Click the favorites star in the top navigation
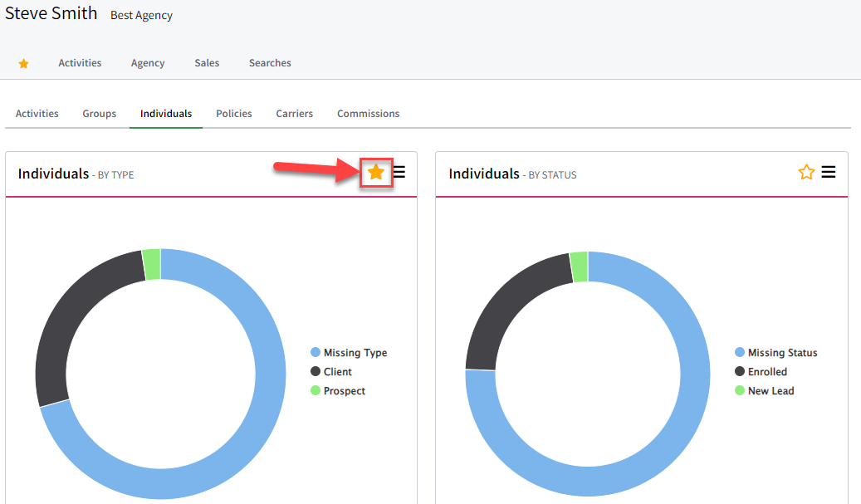 [x=23, y=62]
